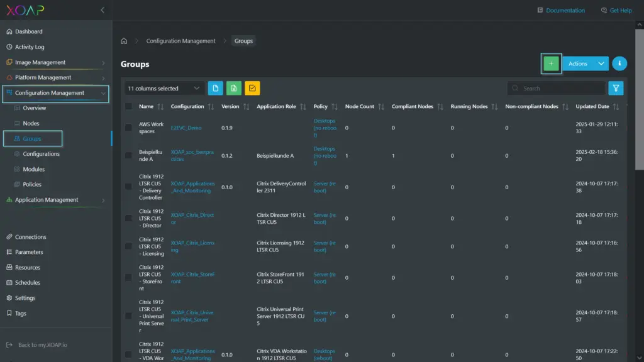Click the blue file export icon
Screen dimensions: 644x362
click(215, 88)
